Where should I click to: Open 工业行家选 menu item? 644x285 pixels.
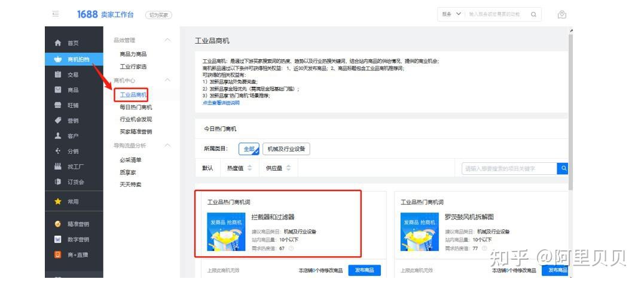tap(133, 66)
